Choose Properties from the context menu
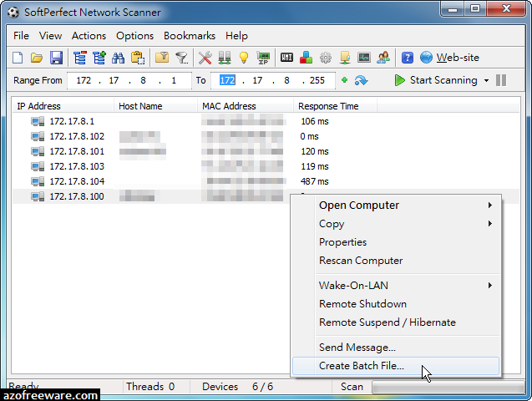Image resolution: width=532 pixels, height=401 pixels. (x=396, y=242)
